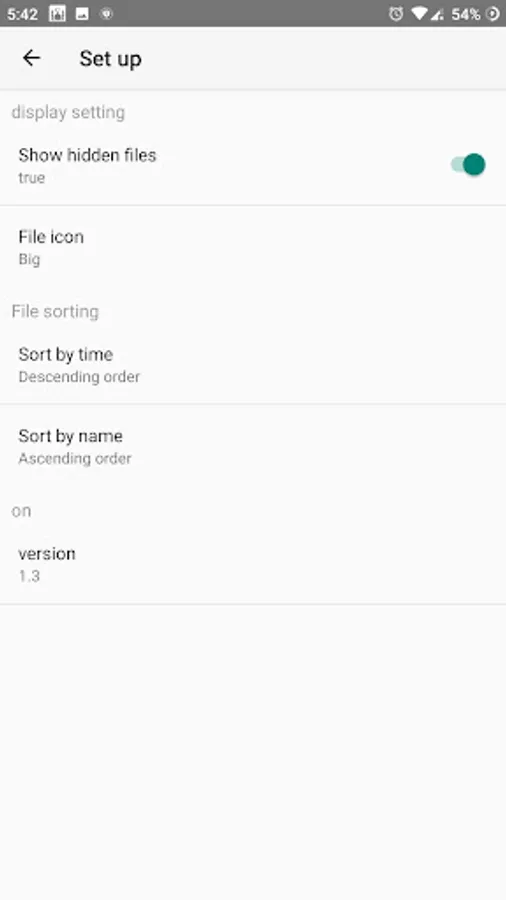Image resolution: width=506 pixels, height=900 pixels.
Task: Tap the back arrow icon
Action: tap(31, 57)
